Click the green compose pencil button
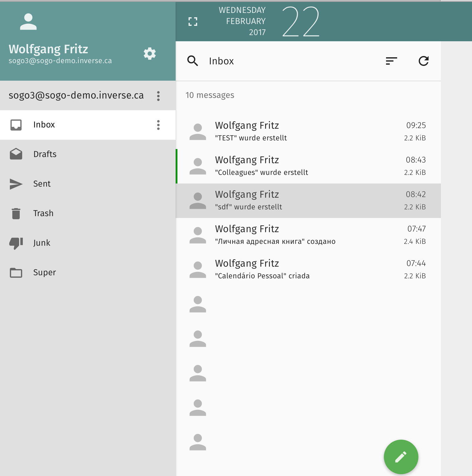472x476 pixels. 401,457
